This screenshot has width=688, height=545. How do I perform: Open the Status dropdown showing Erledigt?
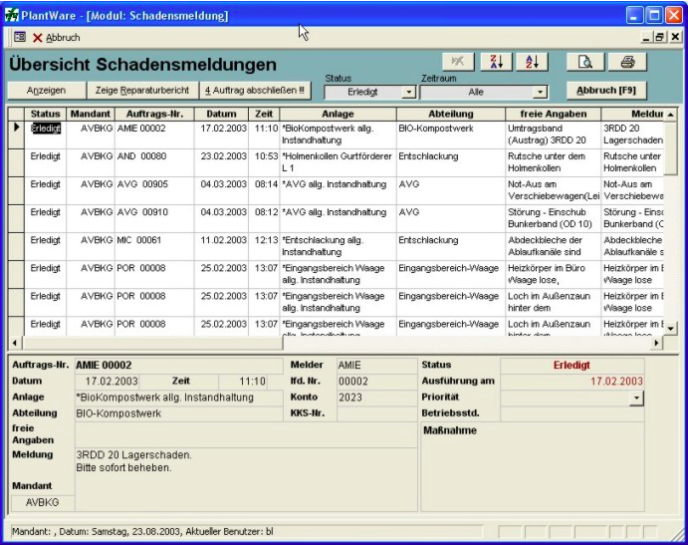point(408,92)
